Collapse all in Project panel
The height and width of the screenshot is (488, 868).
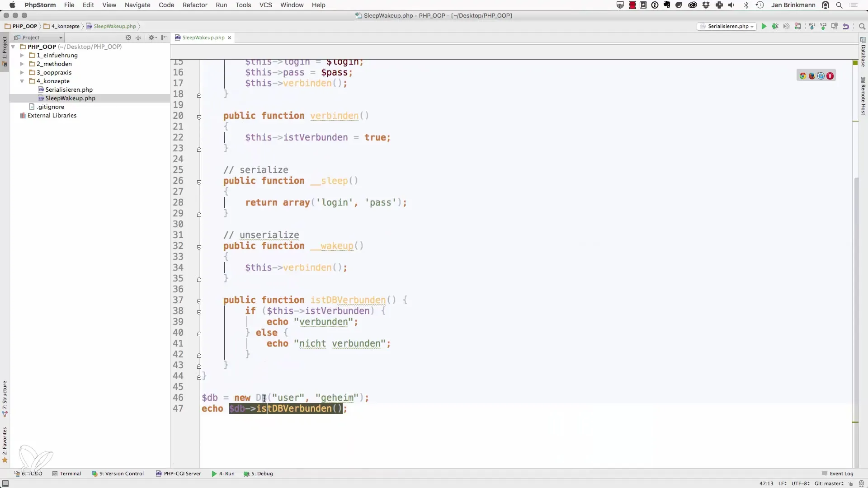(x=138, y=38)
